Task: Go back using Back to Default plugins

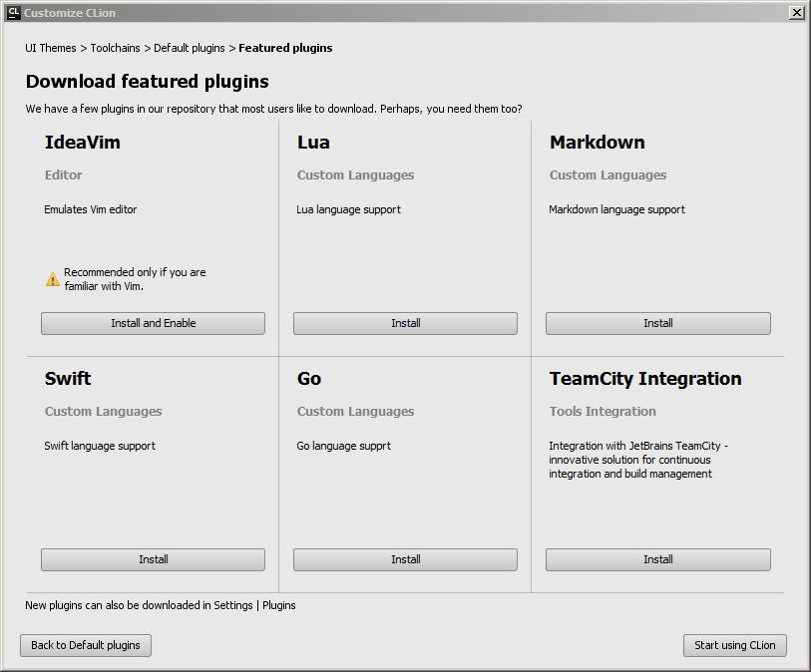Action: [x=85, y=645]
